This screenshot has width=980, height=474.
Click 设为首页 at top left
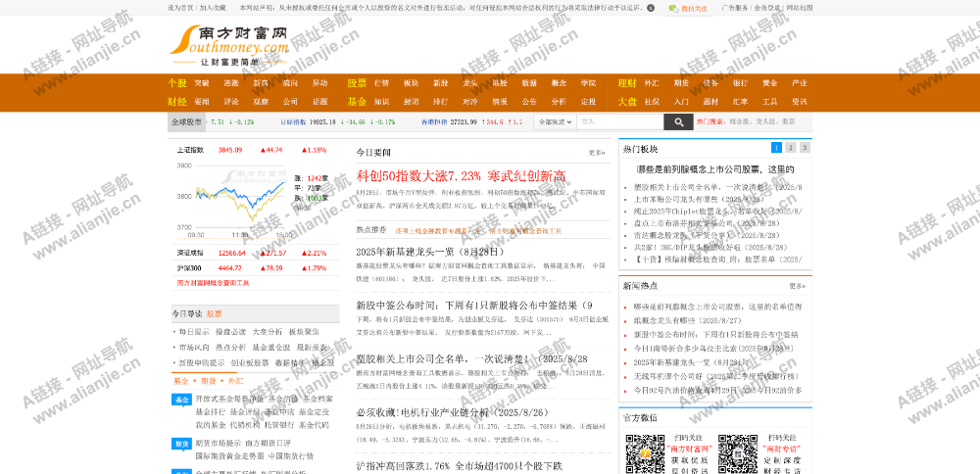point(181,8)
